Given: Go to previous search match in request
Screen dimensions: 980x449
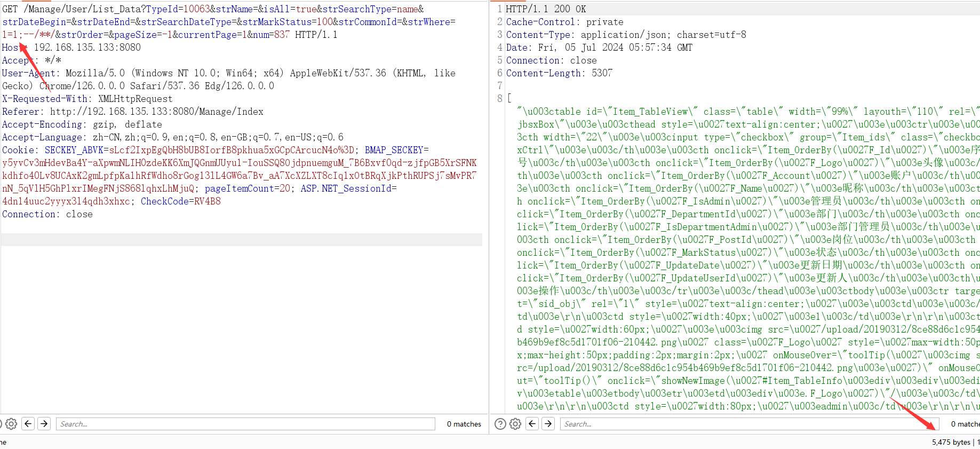Looking at the screenshot, I should click(28, 424).
